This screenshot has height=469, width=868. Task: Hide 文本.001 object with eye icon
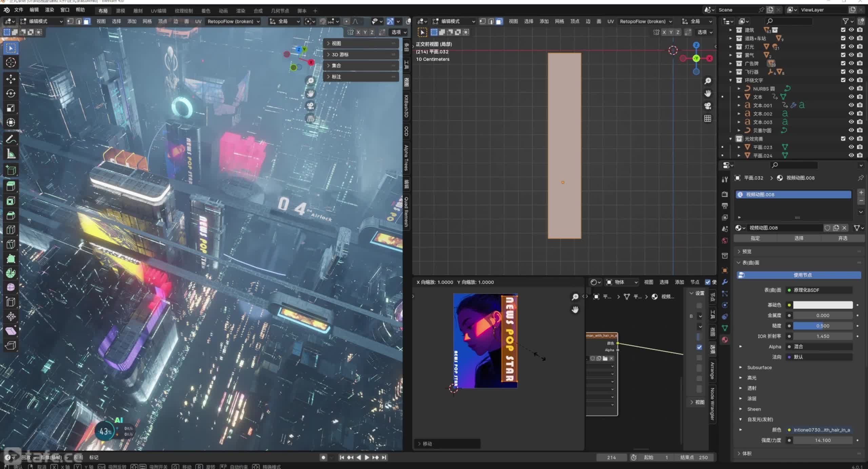[x=851, y=105]
